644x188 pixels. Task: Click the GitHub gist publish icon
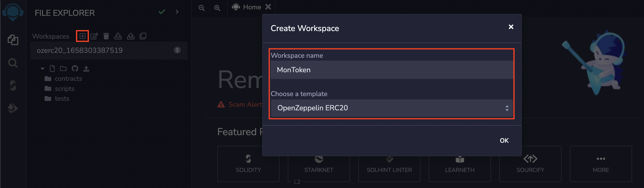pos(75,68)
